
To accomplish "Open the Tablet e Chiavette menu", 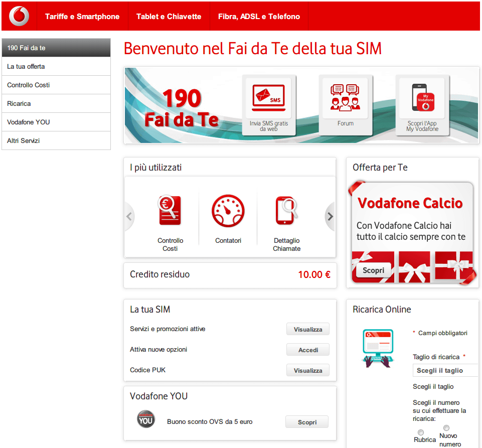I will click(169, 16).
